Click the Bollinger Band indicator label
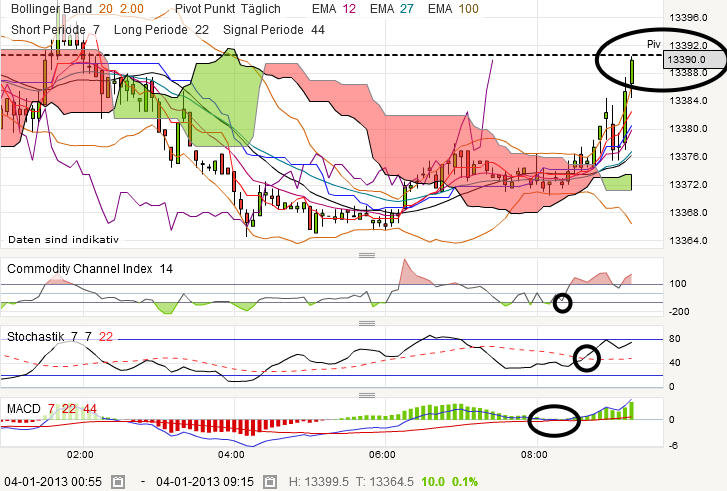Image resolution: width=727 pixels, height=491 pixels. point(51,9)
